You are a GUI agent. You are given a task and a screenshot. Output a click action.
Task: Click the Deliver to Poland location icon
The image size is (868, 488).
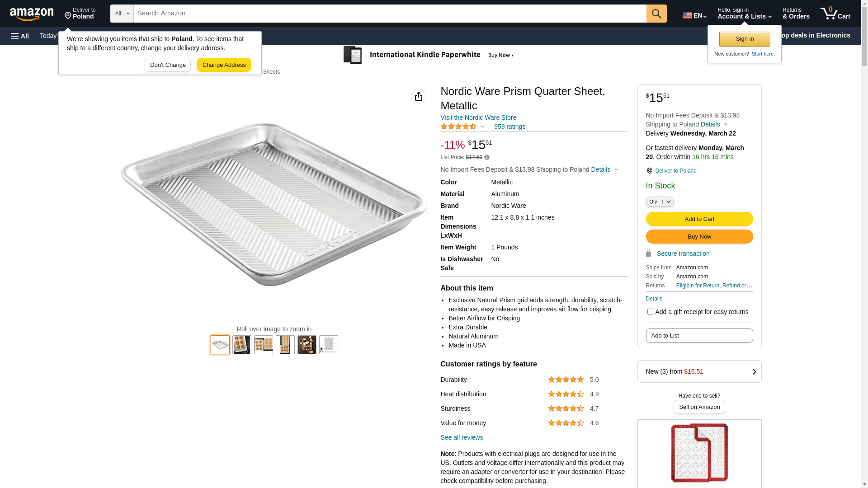[x=649, y=171]
